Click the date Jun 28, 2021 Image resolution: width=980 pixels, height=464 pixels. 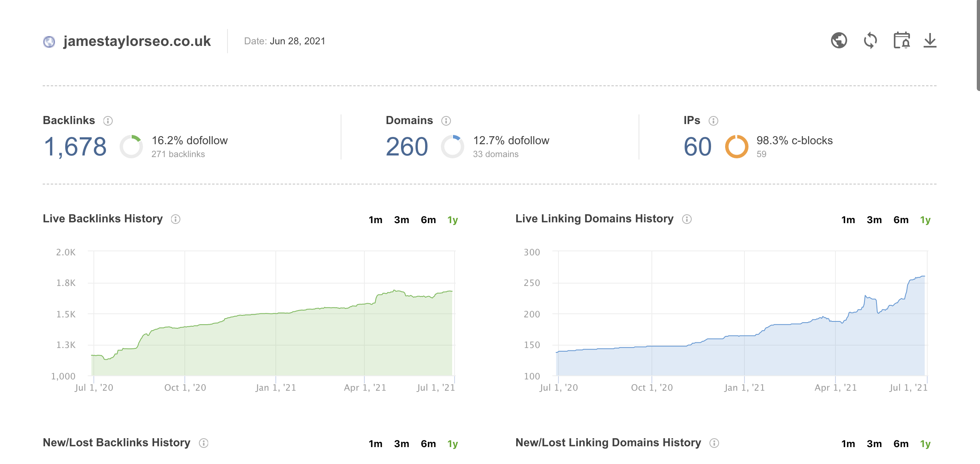pyautogui.click(x=298, y=41)
